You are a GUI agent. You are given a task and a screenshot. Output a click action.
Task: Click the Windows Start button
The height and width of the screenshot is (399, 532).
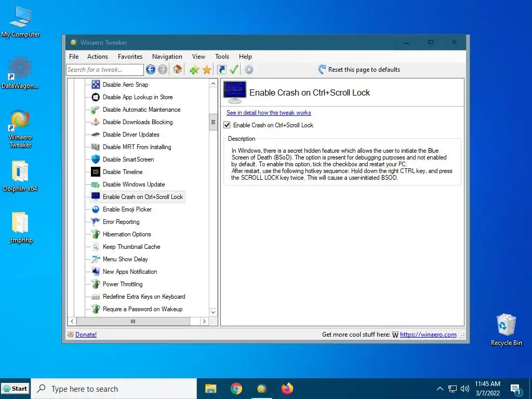point(15,389)
